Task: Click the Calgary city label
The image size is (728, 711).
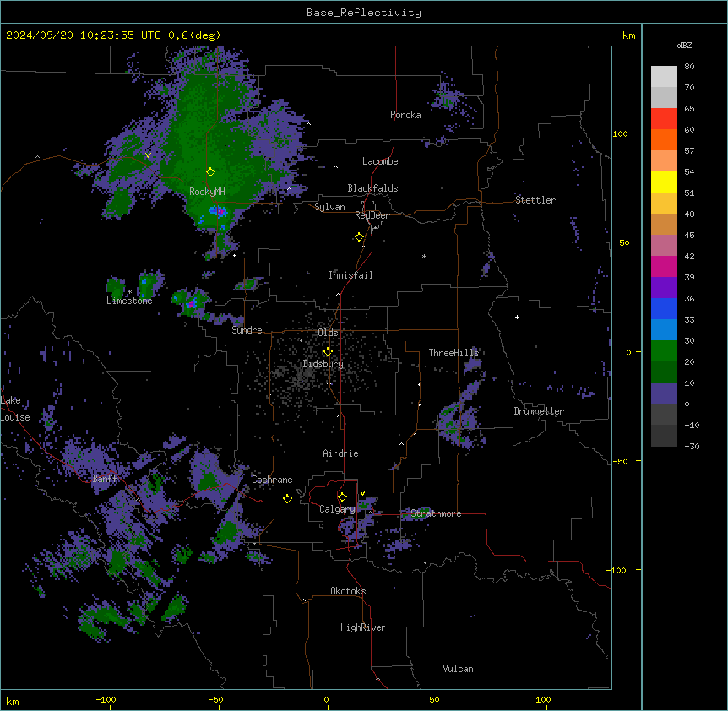Action: coord(337,509)
